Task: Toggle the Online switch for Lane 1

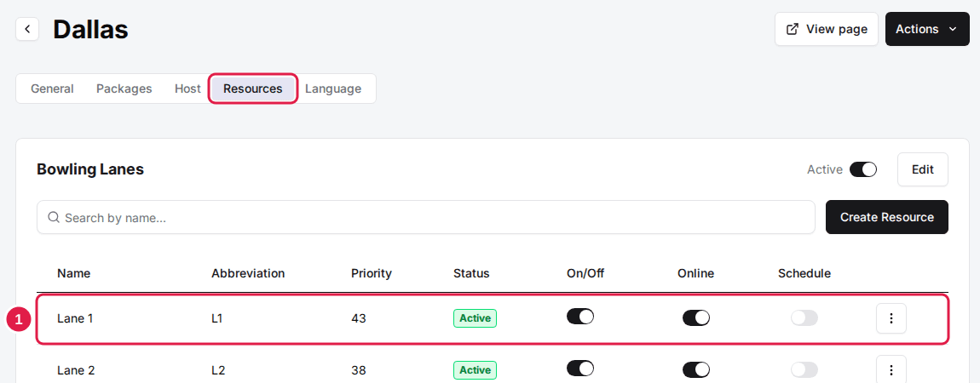Action: click(x=696, y=318)
